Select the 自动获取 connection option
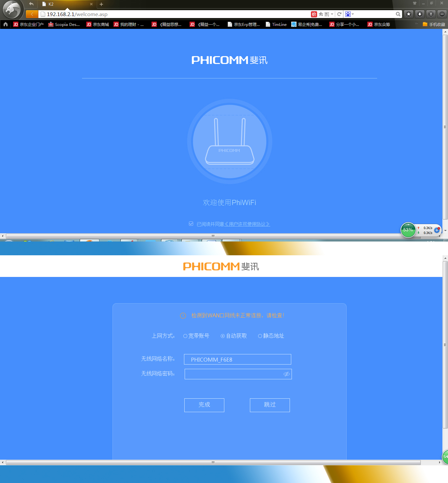 pos(234,336)
